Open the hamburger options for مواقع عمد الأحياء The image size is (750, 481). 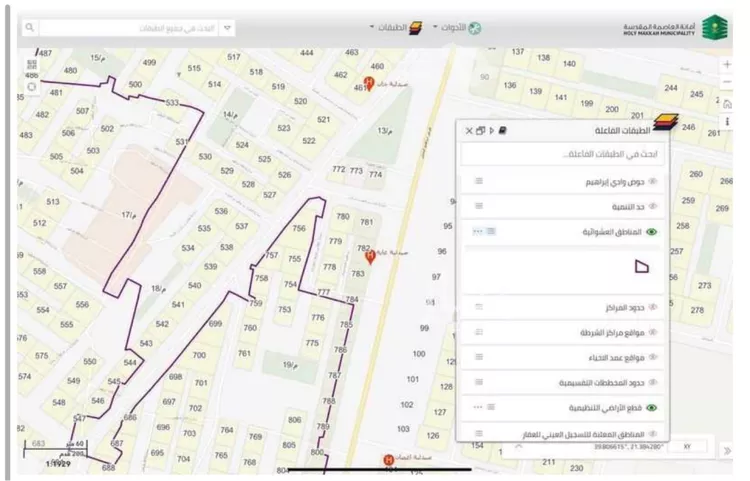479,357
